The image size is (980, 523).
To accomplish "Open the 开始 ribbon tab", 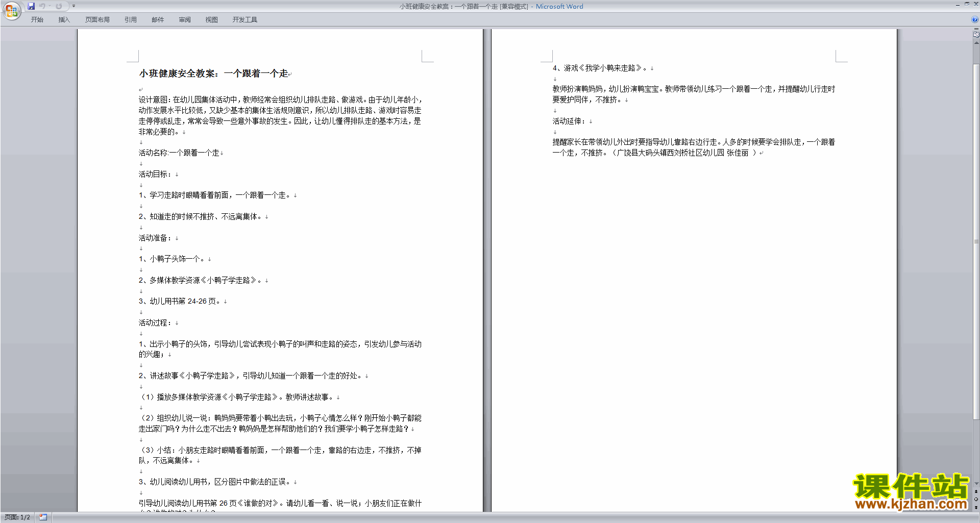I will tap(37, 20).
